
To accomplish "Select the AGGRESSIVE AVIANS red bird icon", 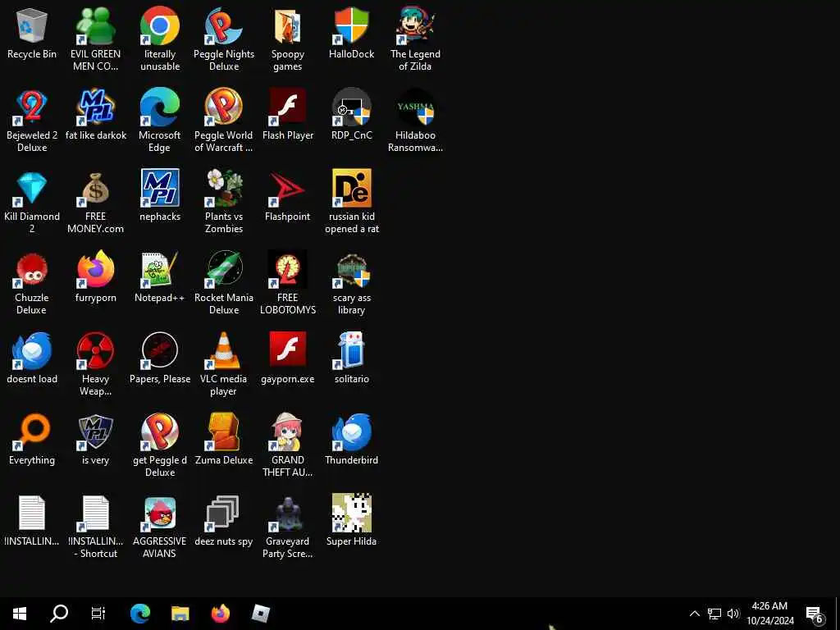I will (x=160, y=514).
